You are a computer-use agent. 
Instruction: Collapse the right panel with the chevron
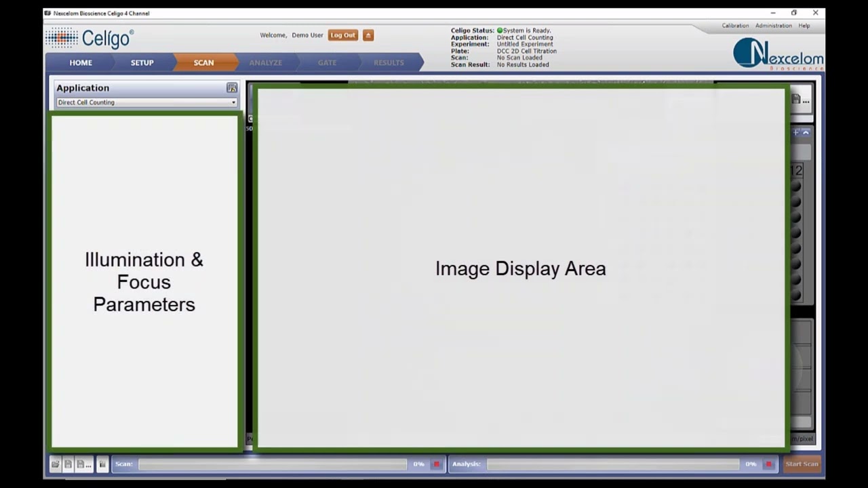coord(806,133)
